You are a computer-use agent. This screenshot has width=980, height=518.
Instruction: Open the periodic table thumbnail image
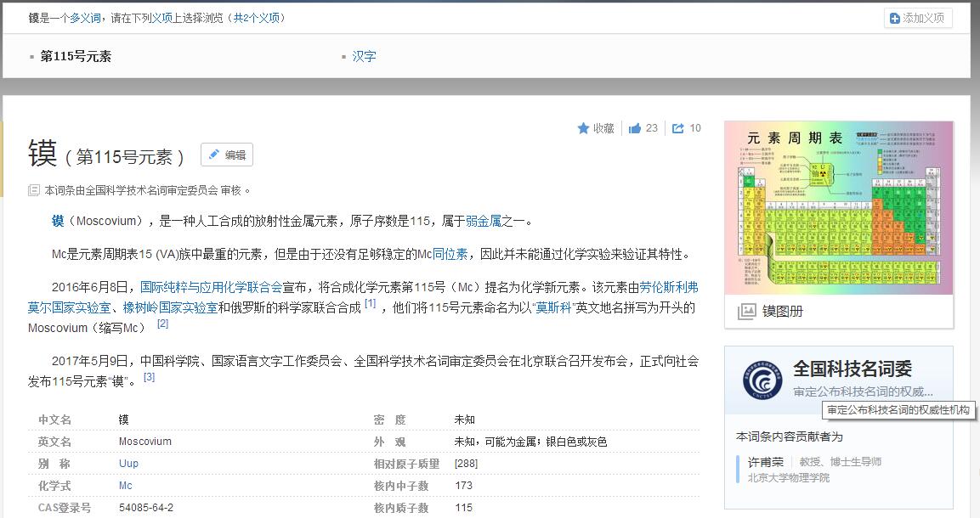pos(838,208)
